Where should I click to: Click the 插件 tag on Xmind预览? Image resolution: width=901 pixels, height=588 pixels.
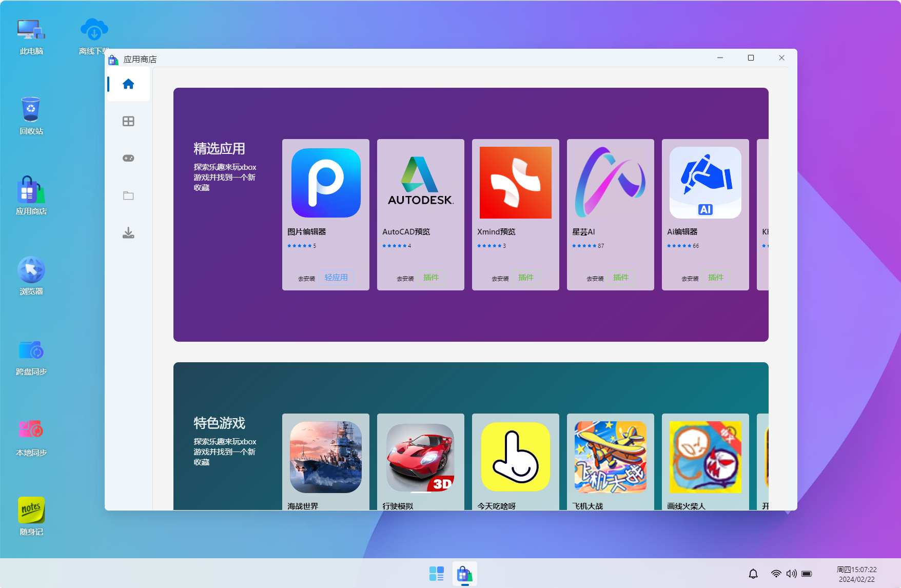click(x=526, y=278)
